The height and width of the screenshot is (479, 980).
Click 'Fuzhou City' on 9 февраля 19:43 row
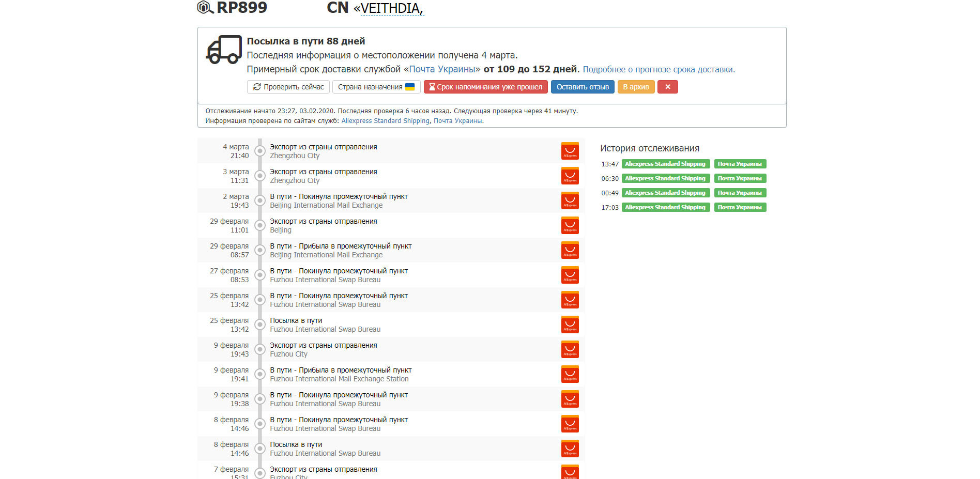[x=288, y=354]
